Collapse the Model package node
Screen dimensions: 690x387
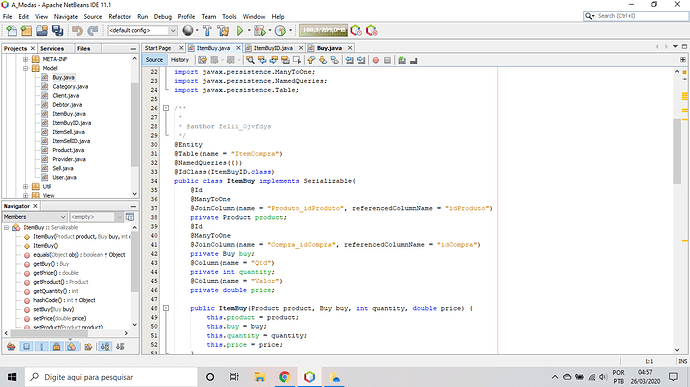tap(26, 68)
